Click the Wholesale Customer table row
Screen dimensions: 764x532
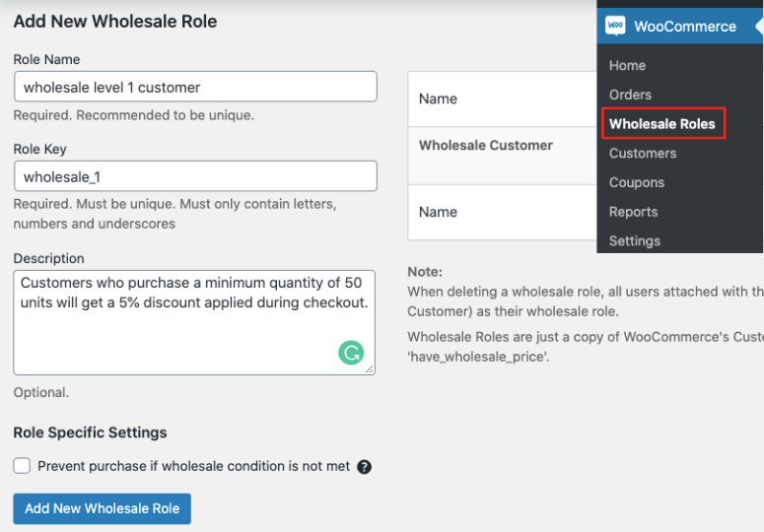(502, 156)
